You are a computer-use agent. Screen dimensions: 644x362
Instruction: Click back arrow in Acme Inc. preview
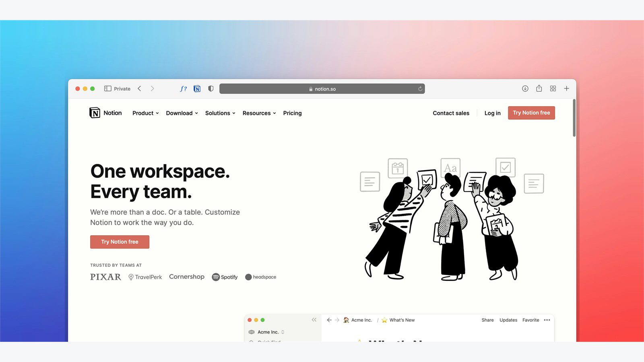pos(329,320)
